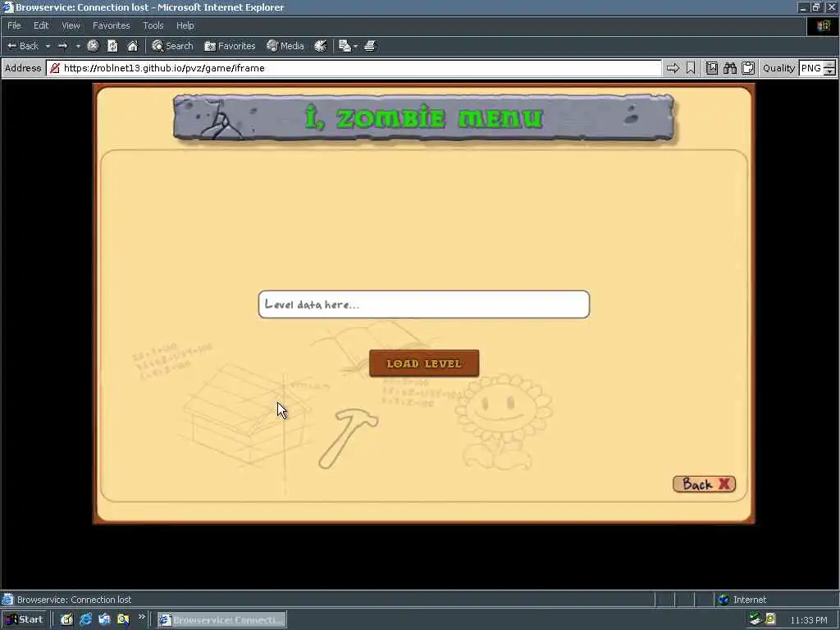Click the insecure page icon in the address bar
Viewport: 840px width, 630px height.
click(x=55, y=68)
